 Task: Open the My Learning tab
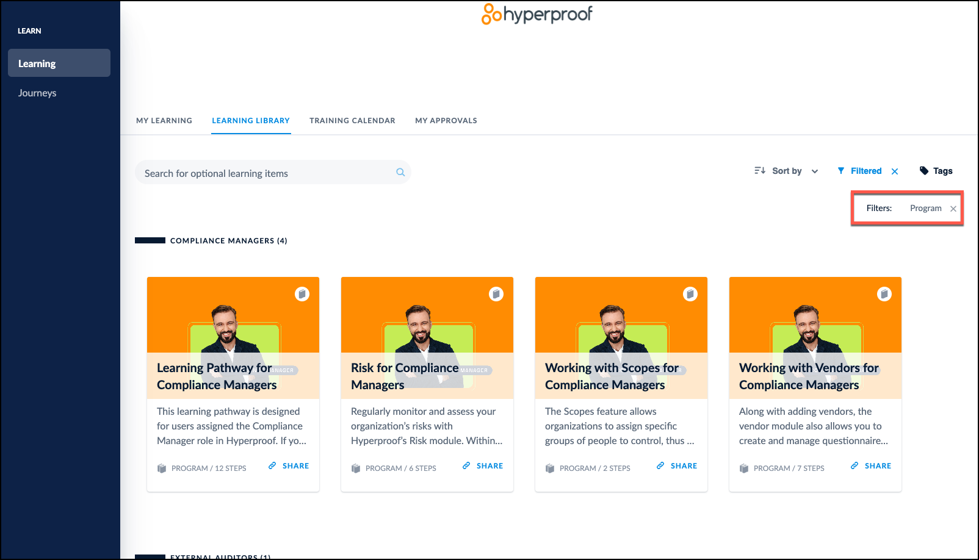pos(164,121)
